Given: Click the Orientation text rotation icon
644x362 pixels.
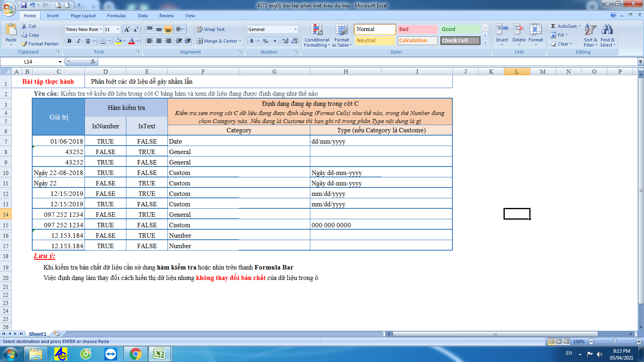Looking at the screenshot, I should (179, 29).
